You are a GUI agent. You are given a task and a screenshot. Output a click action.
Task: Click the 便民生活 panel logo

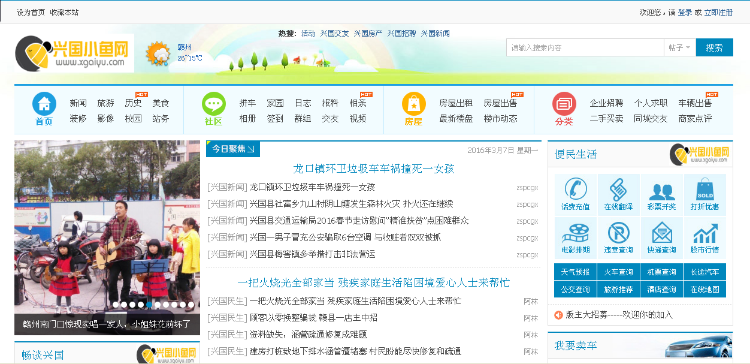click(700, 154)
